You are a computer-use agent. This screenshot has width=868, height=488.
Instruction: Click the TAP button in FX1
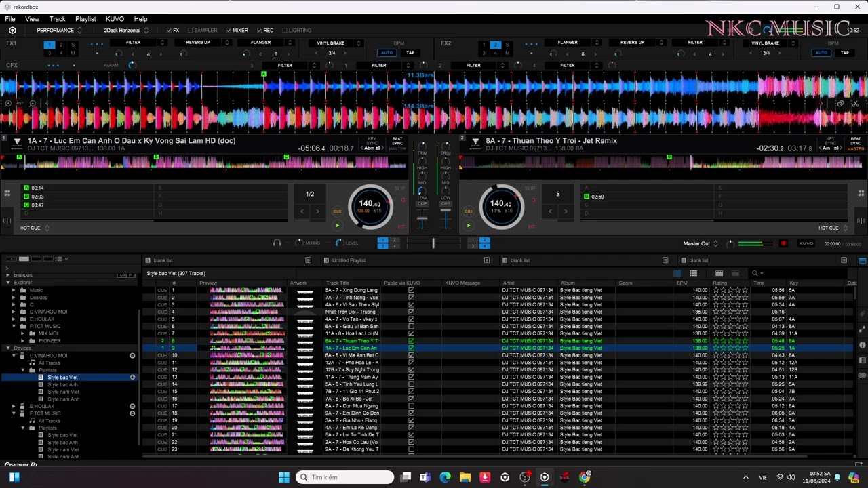[x=410, y=53]
